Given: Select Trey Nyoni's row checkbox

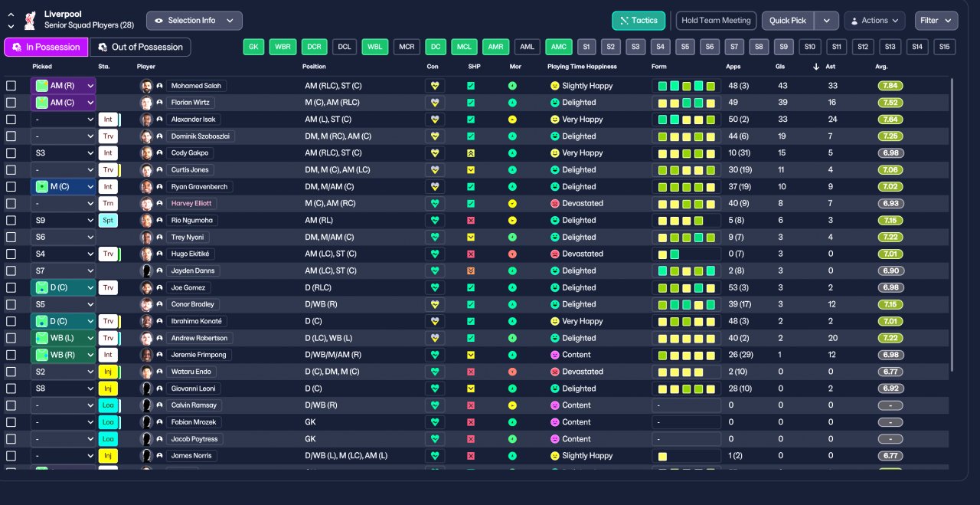Looking at the screenshot, I should point(11,238).
